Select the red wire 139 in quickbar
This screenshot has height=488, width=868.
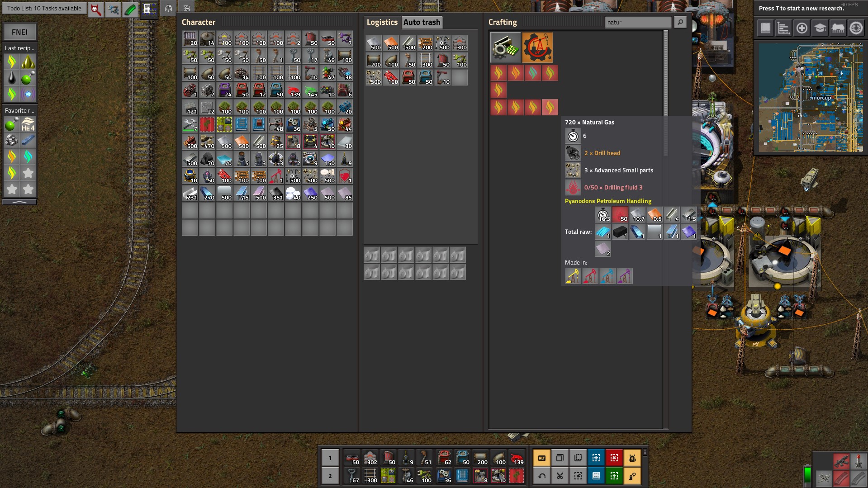[517, 458]
